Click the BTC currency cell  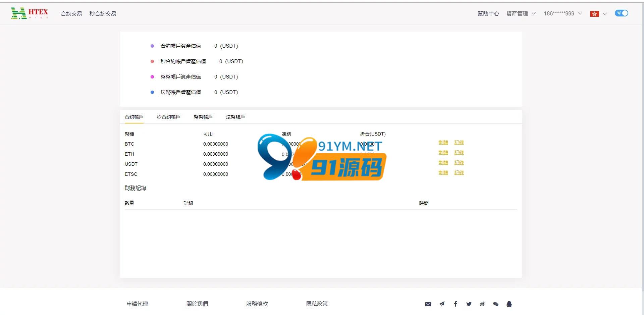(129, 144)
